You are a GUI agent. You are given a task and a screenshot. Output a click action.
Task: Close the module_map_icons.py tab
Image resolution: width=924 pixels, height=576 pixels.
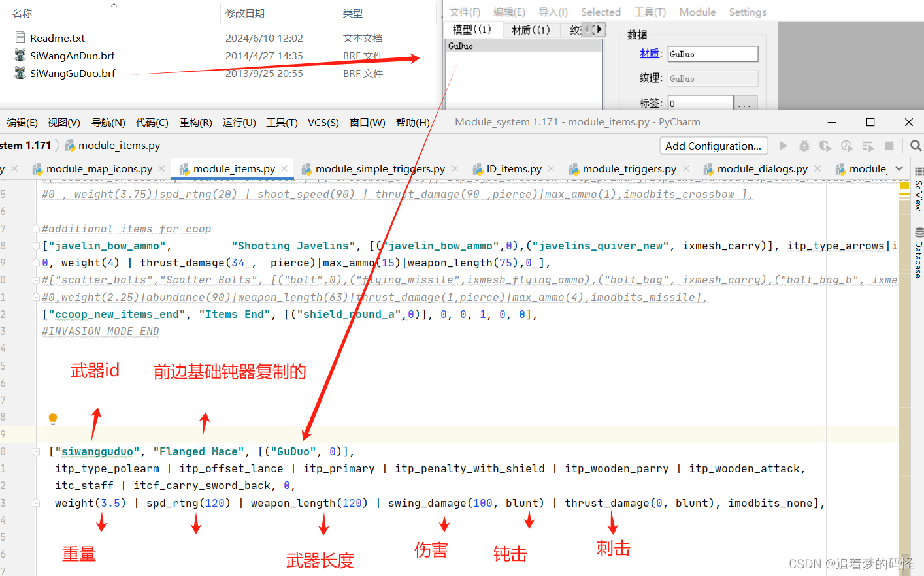point(161,168)
